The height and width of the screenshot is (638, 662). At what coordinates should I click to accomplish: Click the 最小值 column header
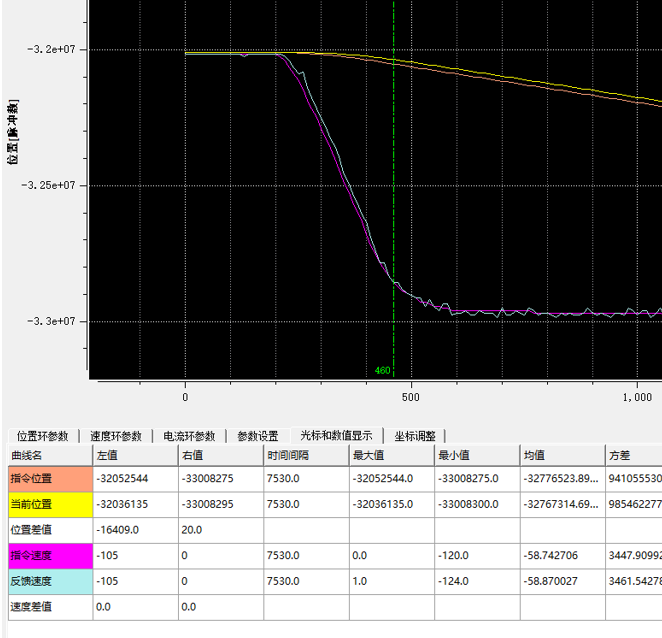477,456
